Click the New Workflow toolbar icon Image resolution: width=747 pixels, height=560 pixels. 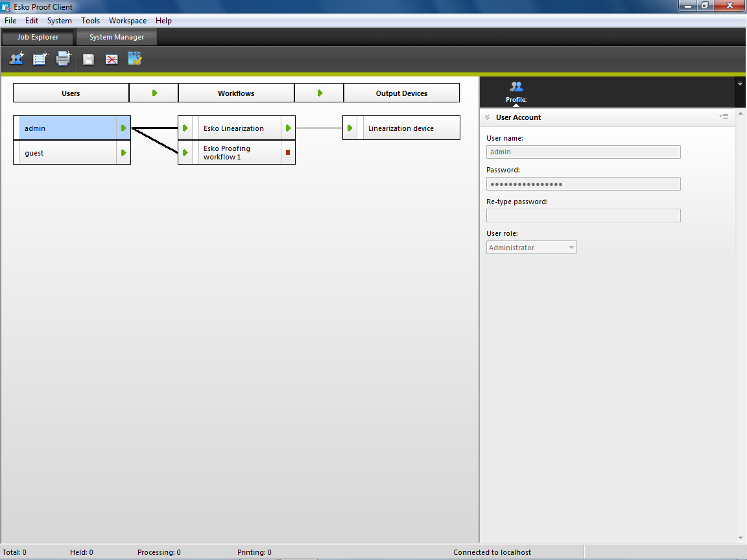click(x=40, y=59)
